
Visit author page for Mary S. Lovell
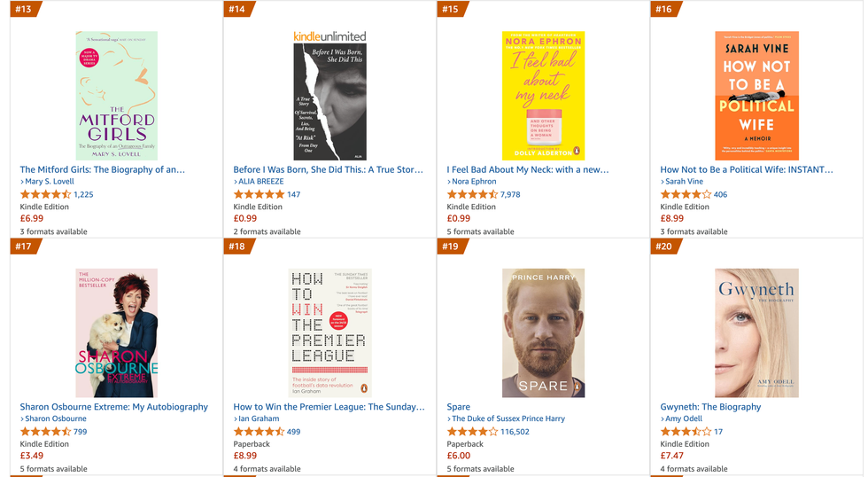tap(50, 182)
